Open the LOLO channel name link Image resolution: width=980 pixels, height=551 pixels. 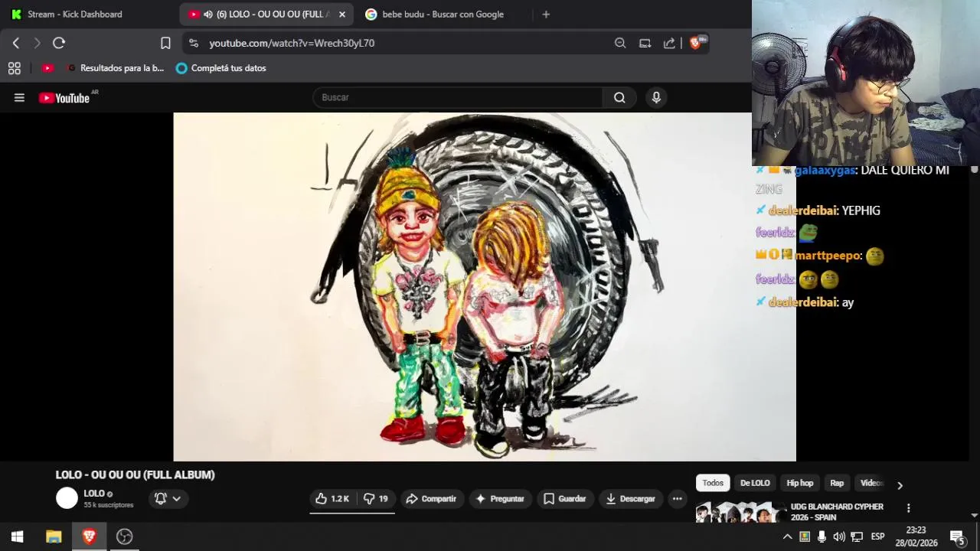[94, 494]
